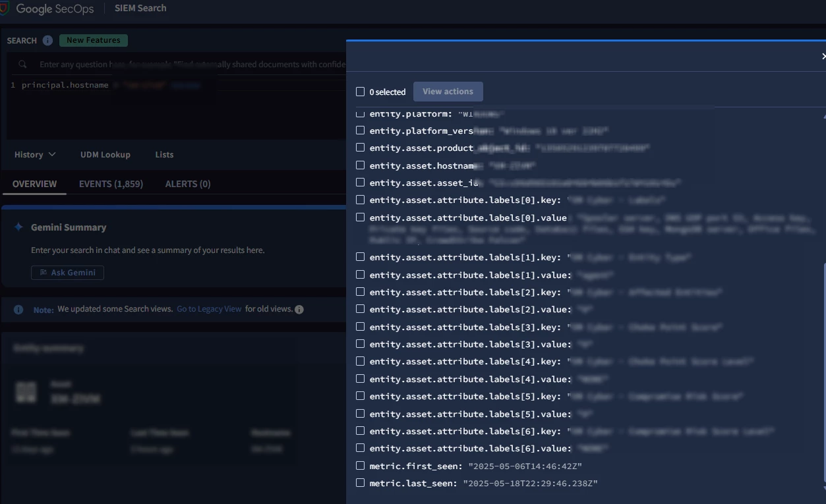Check the entity.platform checkbox
This screenshot has height=504, width=826.
click(360, 113)
